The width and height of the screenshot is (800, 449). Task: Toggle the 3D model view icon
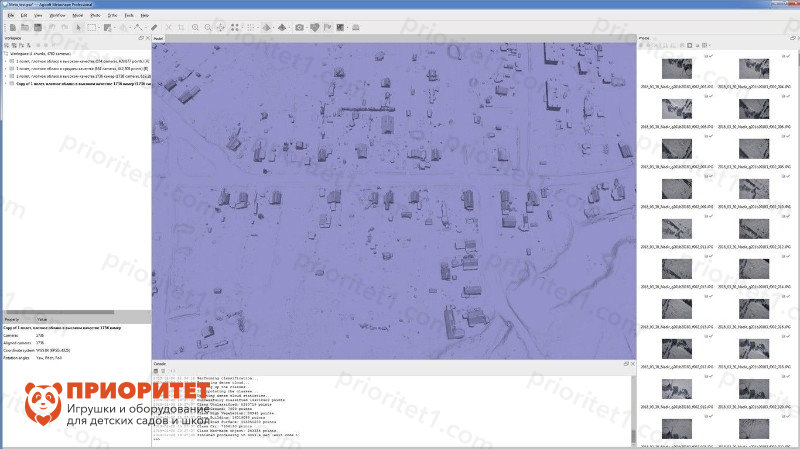[x=266, y=28]
